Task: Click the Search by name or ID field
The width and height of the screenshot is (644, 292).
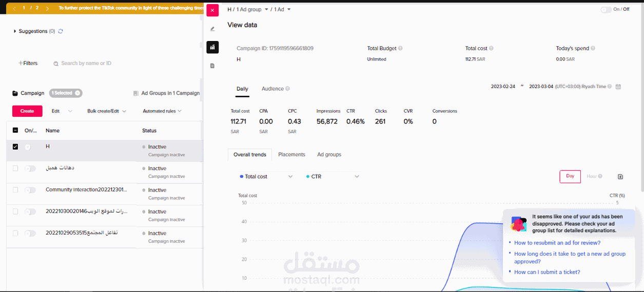Action: (x=86, y=64)
